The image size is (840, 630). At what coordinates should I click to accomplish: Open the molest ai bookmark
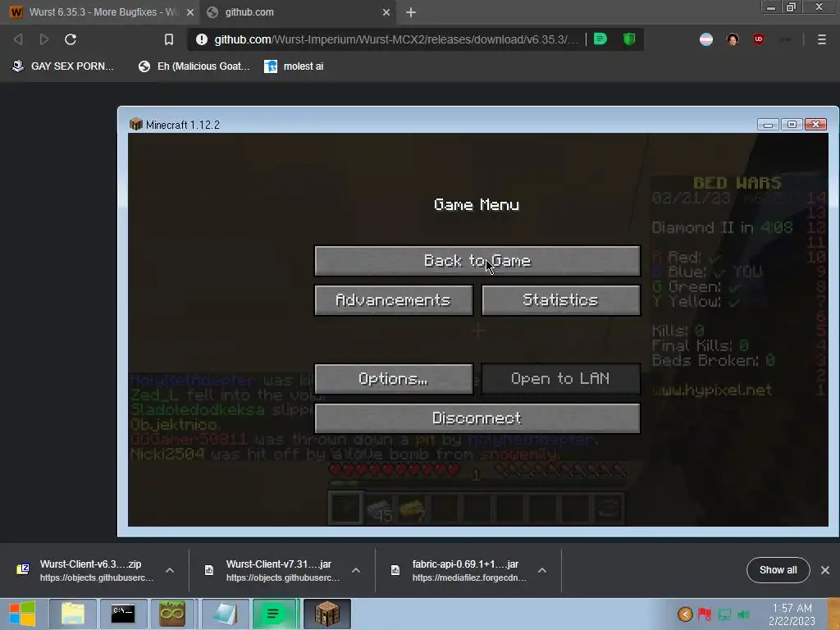(294, 66)
